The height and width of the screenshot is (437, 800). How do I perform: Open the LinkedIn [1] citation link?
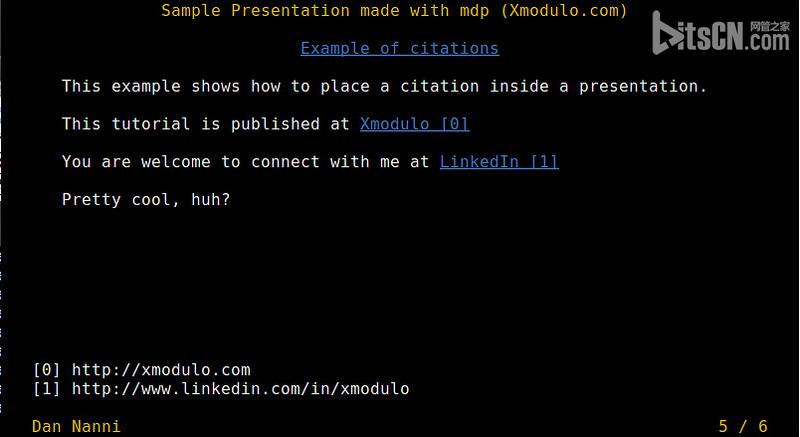pos(499,162)
